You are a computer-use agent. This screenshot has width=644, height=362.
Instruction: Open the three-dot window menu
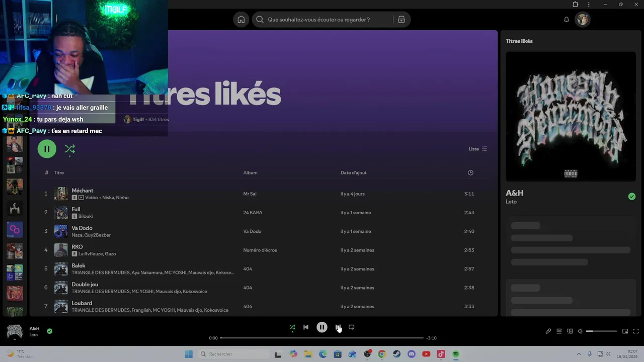589,4
